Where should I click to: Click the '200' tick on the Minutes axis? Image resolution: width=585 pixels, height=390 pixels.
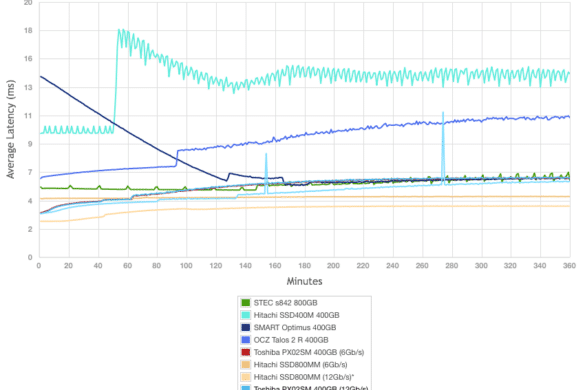pos(334,266)
